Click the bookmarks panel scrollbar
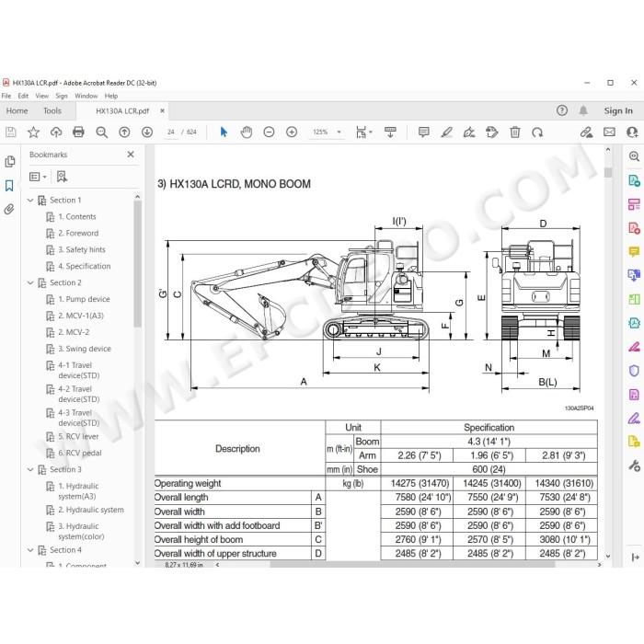The width and height of the screenshot is (644, 644). click(138, 264)
